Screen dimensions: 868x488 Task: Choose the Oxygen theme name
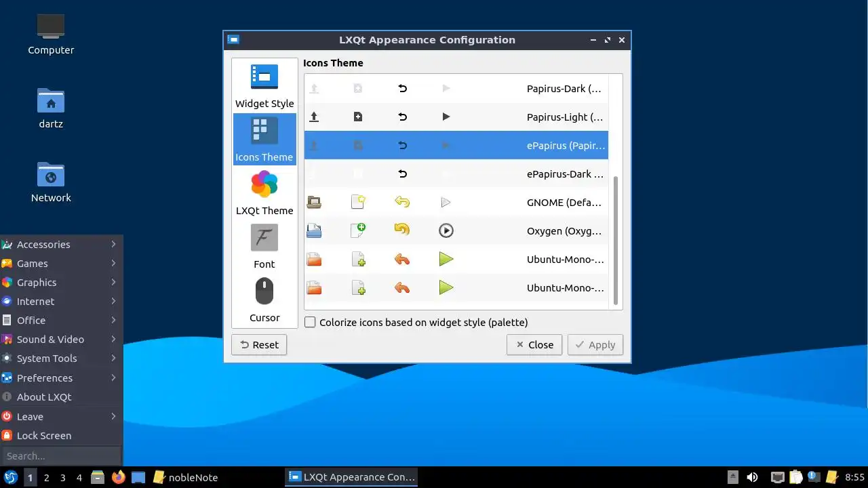pyautogui.click(x=564, y=231)
